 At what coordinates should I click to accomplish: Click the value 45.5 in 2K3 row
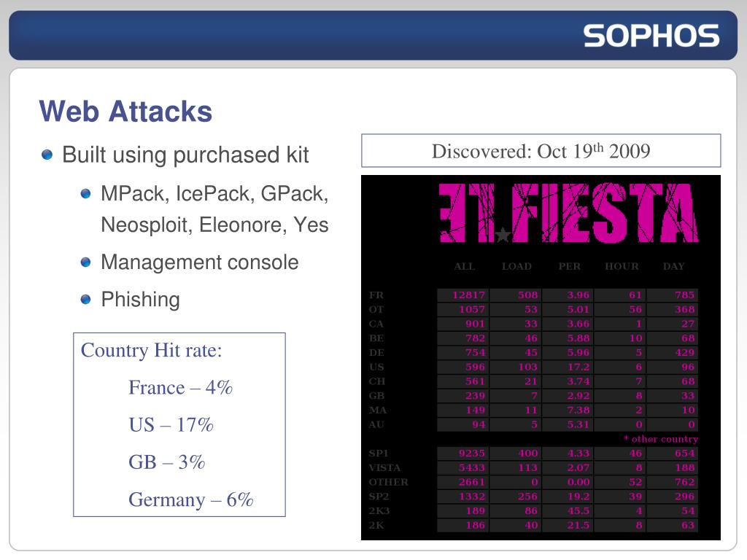578,510
